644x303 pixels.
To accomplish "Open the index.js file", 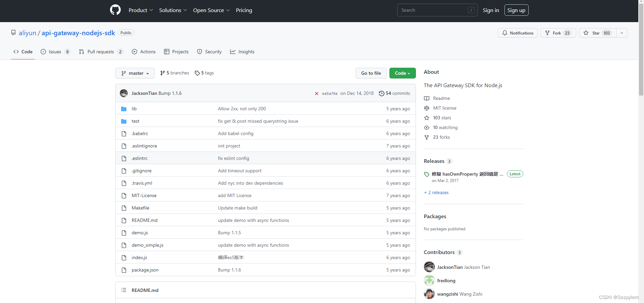I will click(x=139, y=258).
